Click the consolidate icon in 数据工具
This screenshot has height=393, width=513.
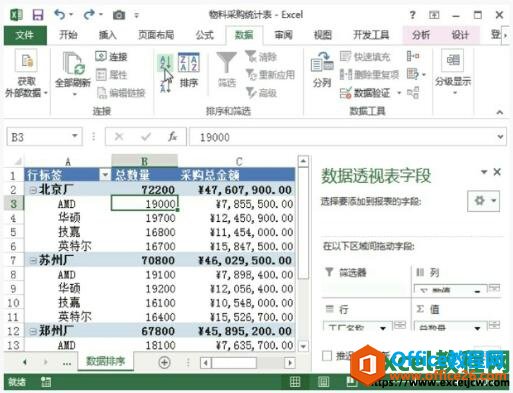[413, 56]
